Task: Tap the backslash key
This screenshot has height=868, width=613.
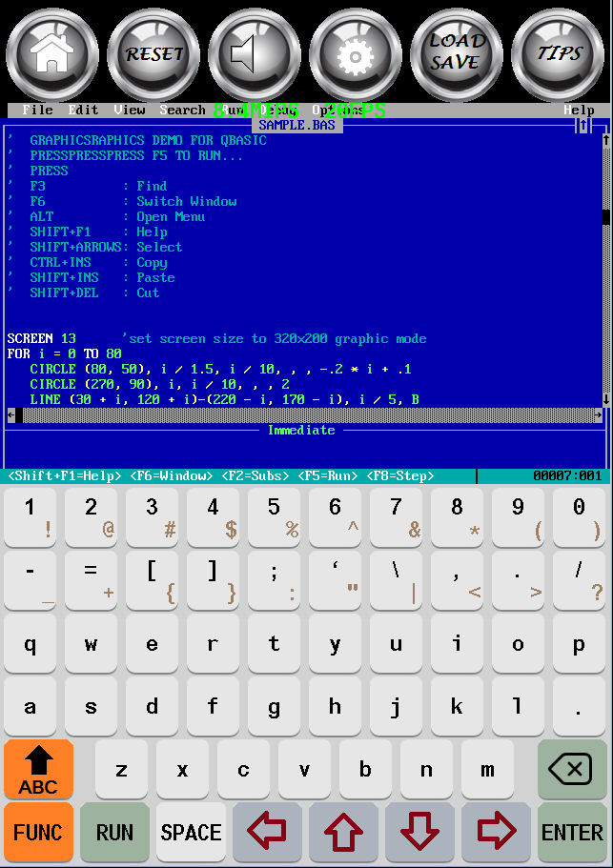Action: 396,580
